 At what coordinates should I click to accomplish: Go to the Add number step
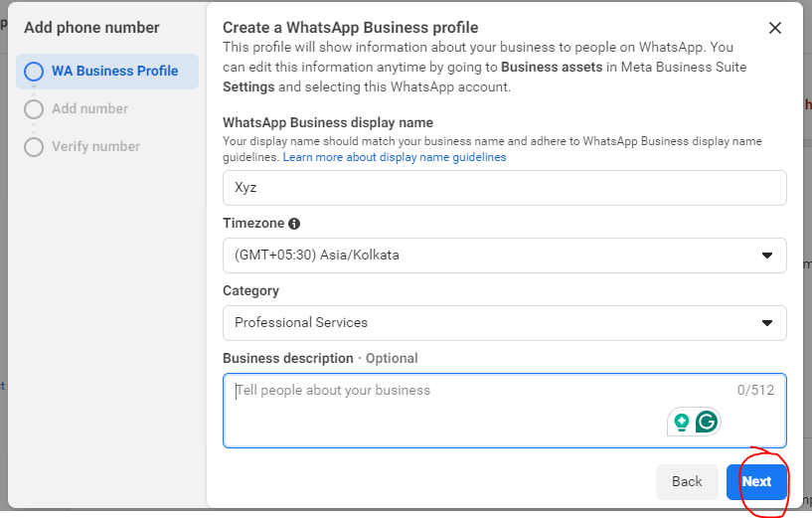click(x=89, y=108)
